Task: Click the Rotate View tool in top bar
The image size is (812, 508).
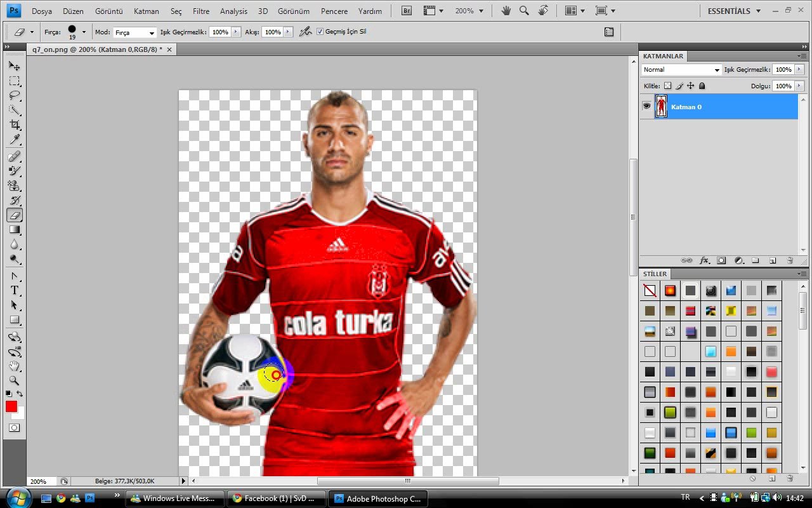Action: (x=543, y=11)
